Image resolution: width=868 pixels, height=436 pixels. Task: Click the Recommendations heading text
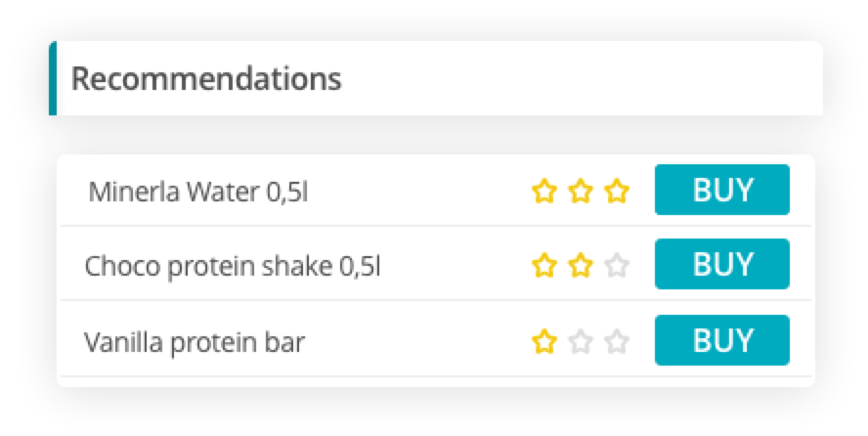[206, 78]
